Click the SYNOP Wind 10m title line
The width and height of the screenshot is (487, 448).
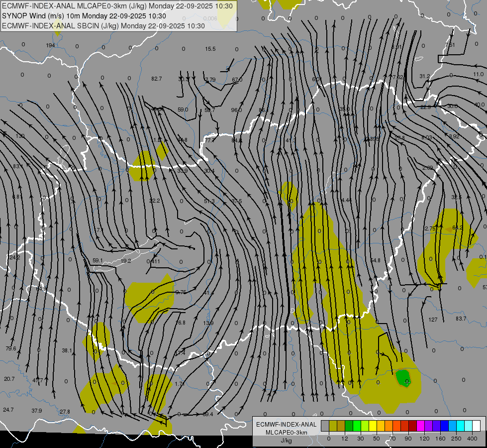(x=84, y=16)
